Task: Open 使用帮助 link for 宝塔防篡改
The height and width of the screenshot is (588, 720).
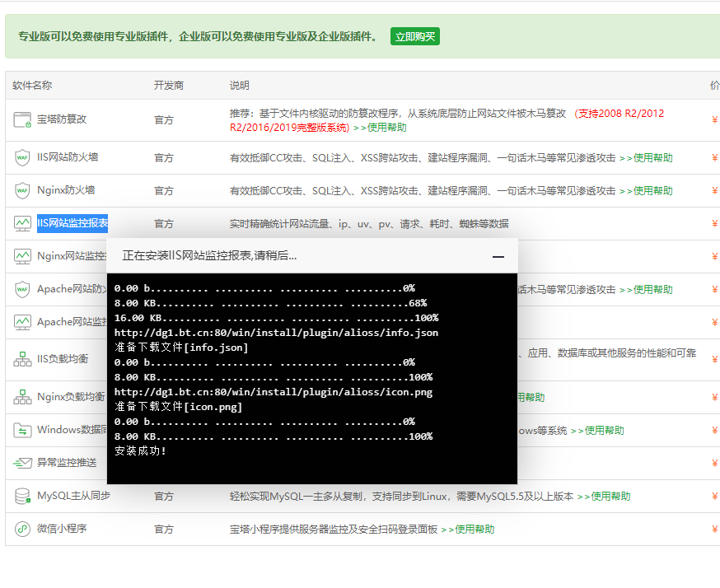Action: (x=381, y=127)
